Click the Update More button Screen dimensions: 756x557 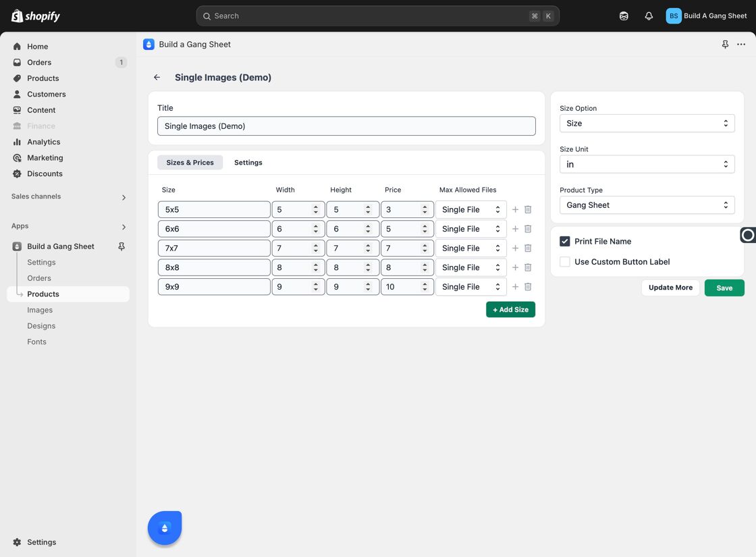(670, 288)
